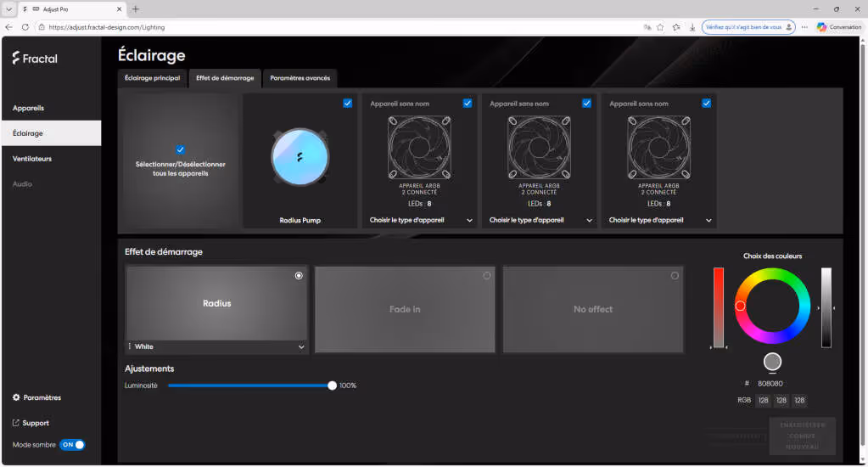This screenshot has height=467, width=868.
Task: Click the third RGB value field (blue)
Action: click(x=799, y=400)
